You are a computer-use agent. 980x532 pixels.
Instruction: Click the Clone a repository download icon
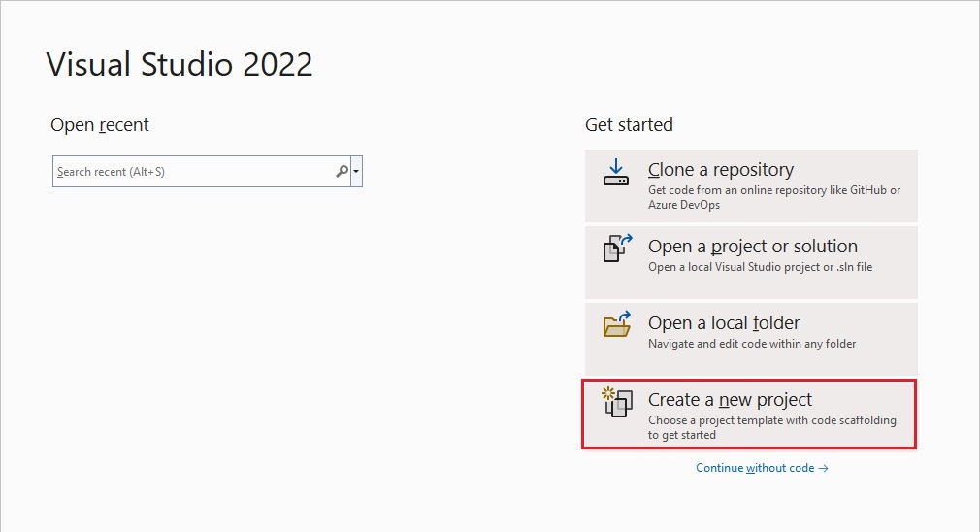click(x=615, y=172)
